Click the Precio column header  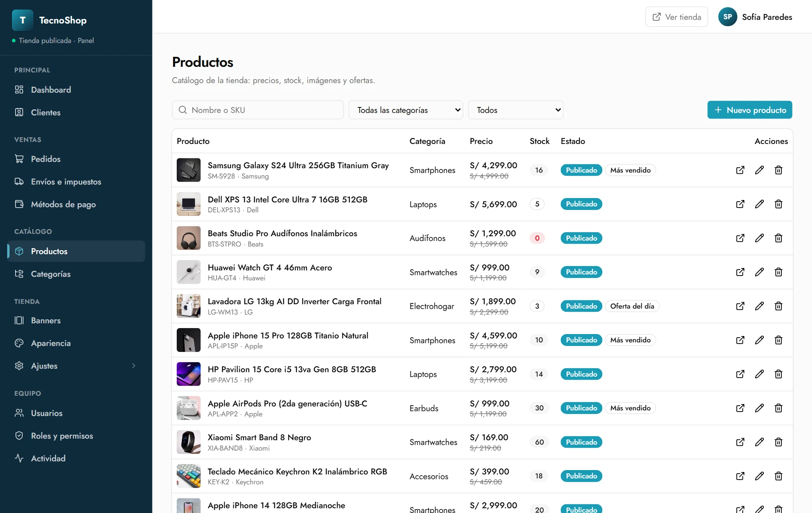pyautogui.click(x=481, y=141)
